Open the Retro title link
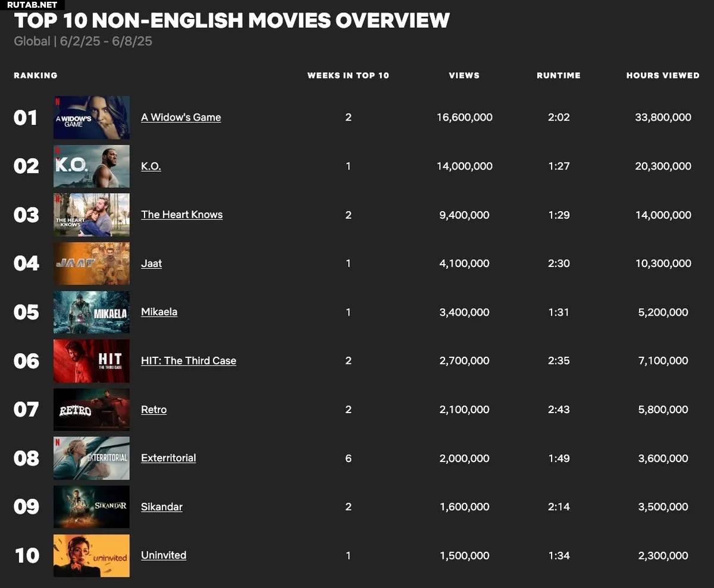This screenshot has width=714, height=588. click(154, 409)
